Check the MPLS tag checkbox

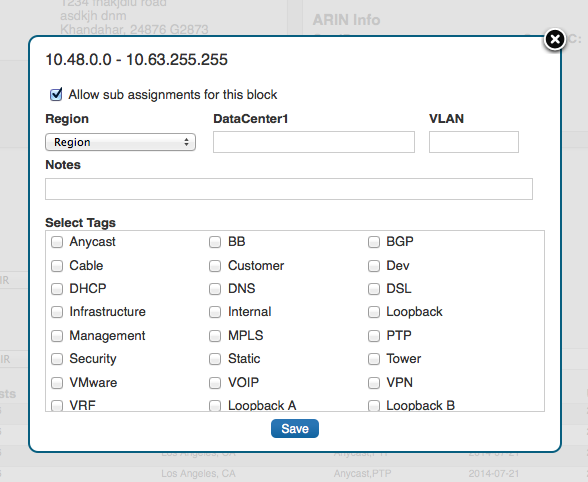click(215, 336)
